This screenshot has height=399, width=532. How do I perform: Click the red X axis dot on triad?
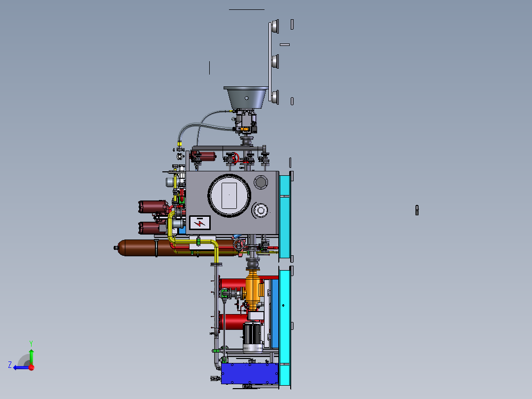(x=32, y=367)
